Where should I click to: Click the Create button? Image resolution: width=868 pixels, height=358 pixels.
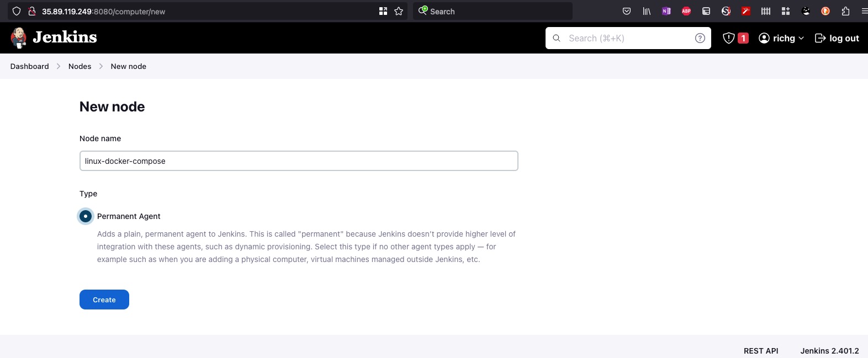click(x=104, y=300)
